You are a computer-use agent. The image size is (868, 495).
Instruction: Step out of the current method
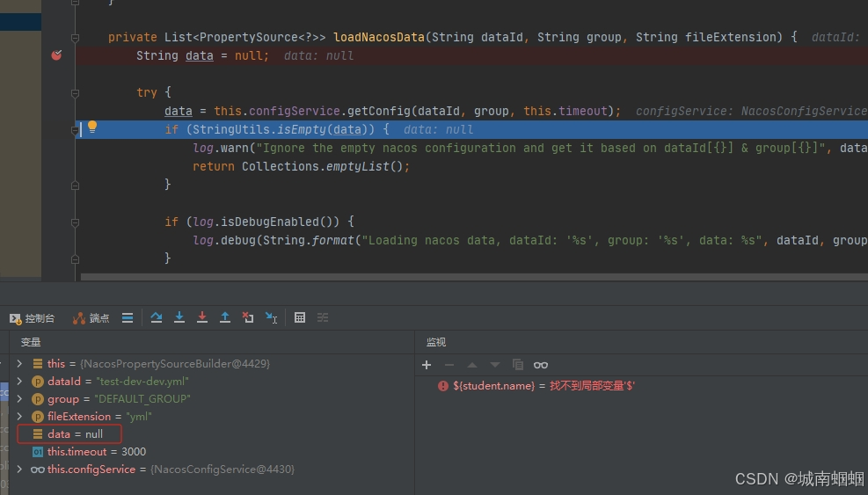click(225, 317)
